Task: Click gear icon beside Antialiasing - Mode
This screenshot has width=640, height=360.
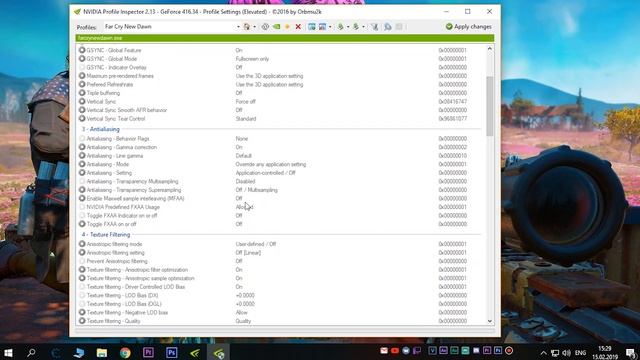Action: pos(82,164)
